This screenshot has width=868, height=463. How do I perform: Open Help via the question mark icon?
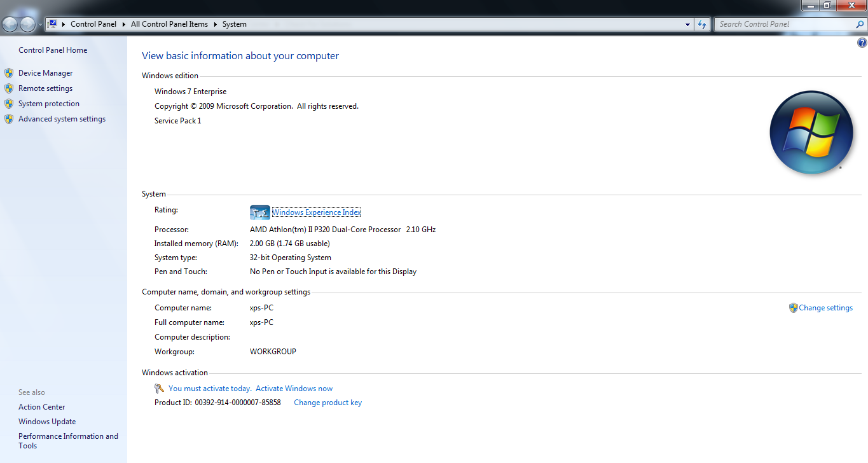[862, 43]
